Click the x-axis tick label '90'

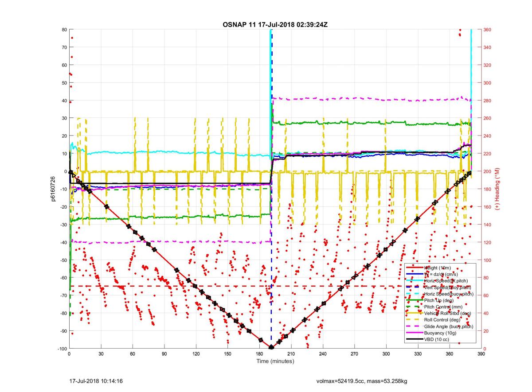tap(164, 354)
